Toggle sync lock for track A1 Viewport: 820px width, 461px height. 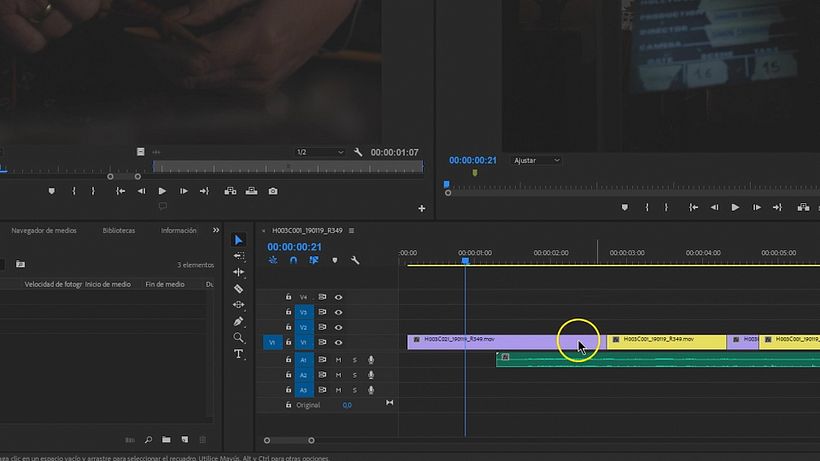(322, 360)
